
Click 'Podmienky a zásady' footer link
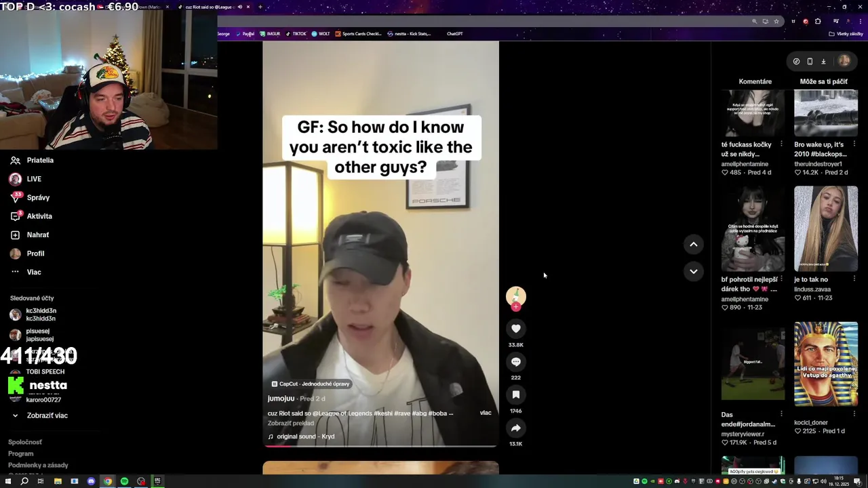(38, 465)
